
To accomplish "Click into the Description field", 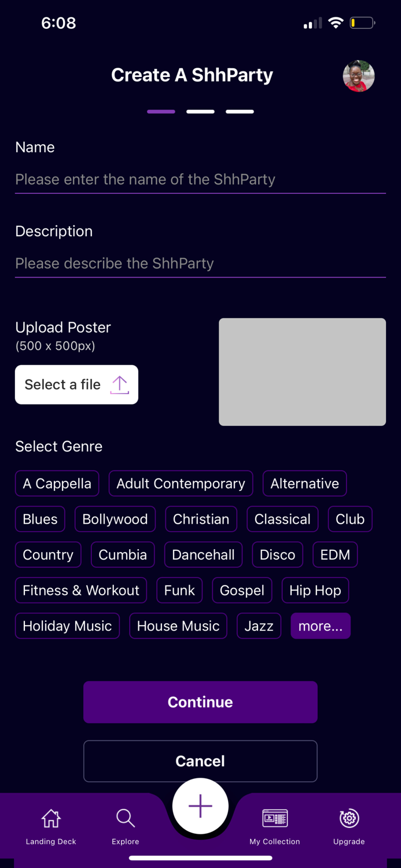I will coord(200,263).
